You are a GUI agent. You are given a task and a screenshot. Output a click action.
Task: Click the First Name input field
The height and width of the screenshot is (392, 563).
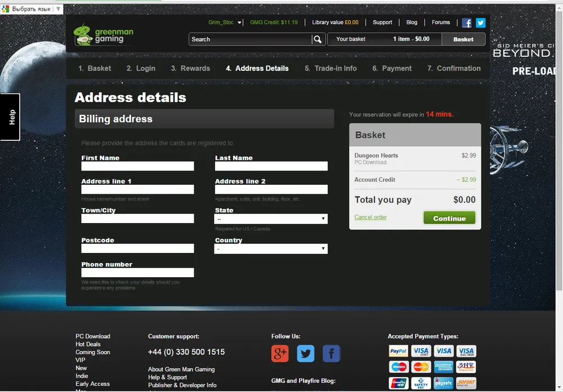coord(137,166)
